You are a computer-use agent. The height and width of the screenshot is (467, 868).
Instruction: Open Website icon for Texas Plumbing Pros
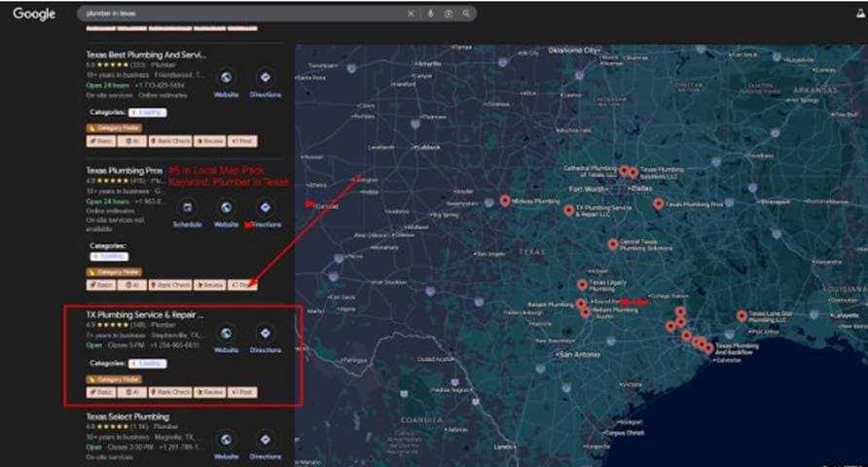tap(226, 207)
